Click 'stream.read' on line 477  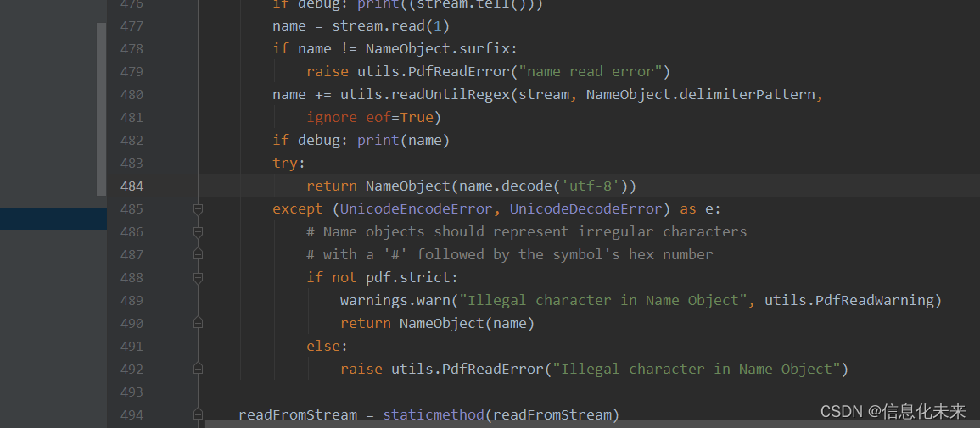[x=378, y=26]
